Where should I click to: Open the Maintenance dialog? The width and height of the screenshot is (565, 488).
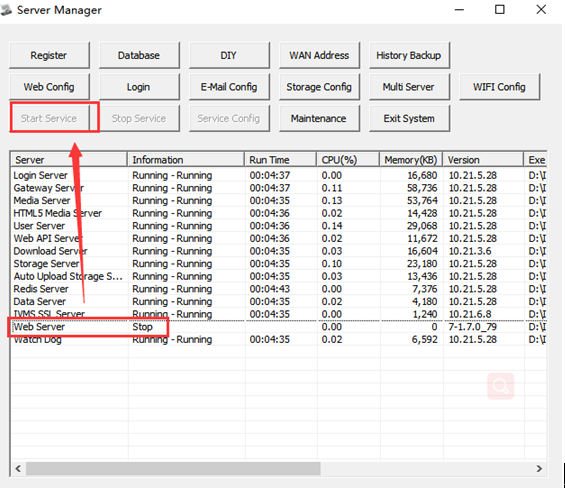coord(319,119)
